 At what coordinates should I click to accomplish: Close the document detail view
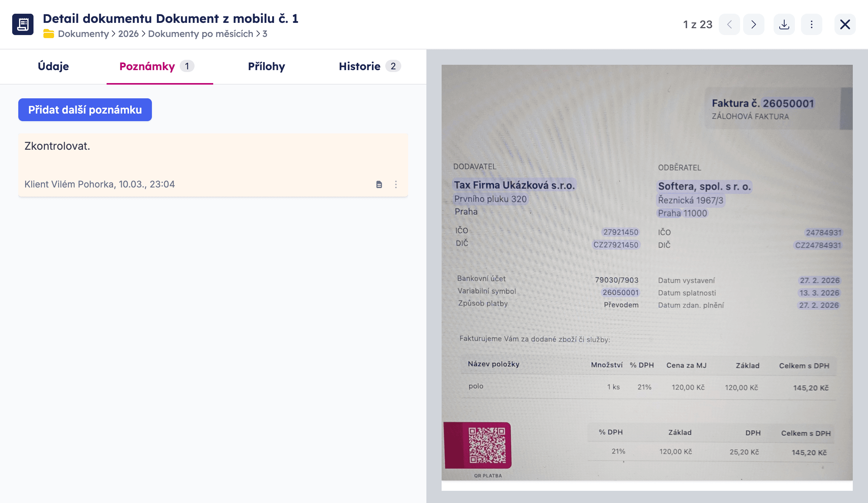pos(845,24)
